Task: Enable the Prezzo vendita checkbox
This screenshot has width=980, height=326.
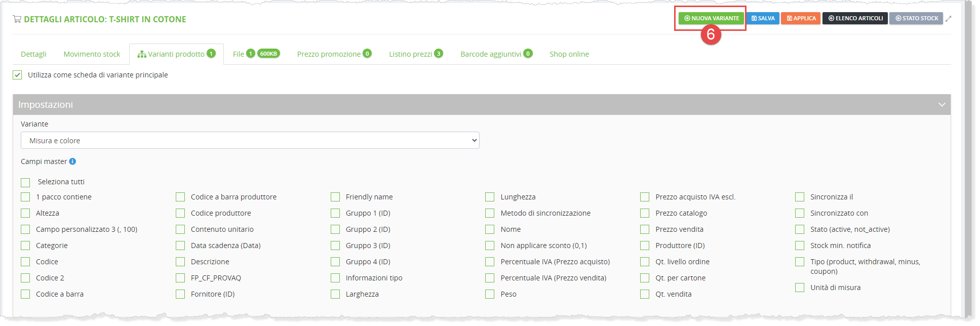Action: pyautogui.click(x=645, y=229)
